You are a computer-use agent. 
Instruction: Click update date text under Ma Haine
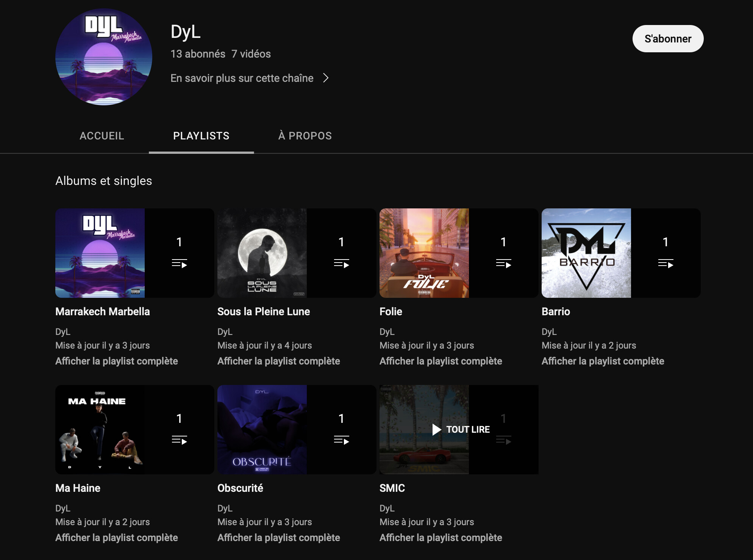pyautogui.click(x=103, y=522)
